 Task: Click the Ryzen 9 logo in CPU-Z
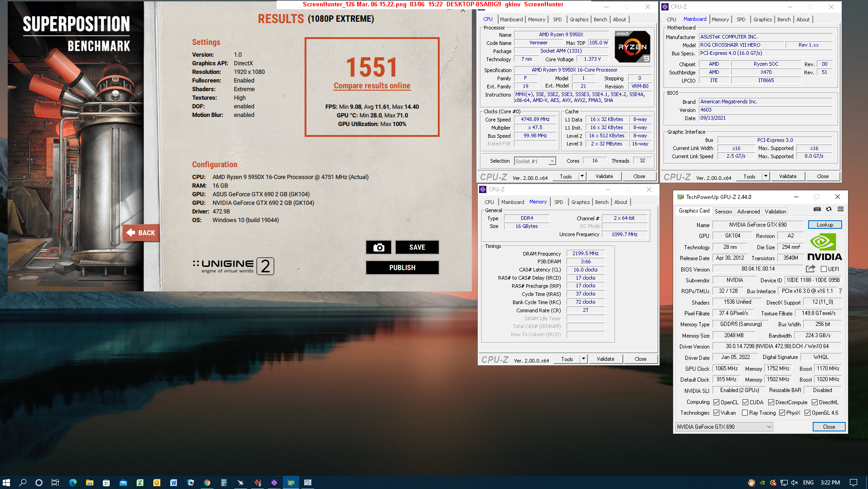[632, 46]
